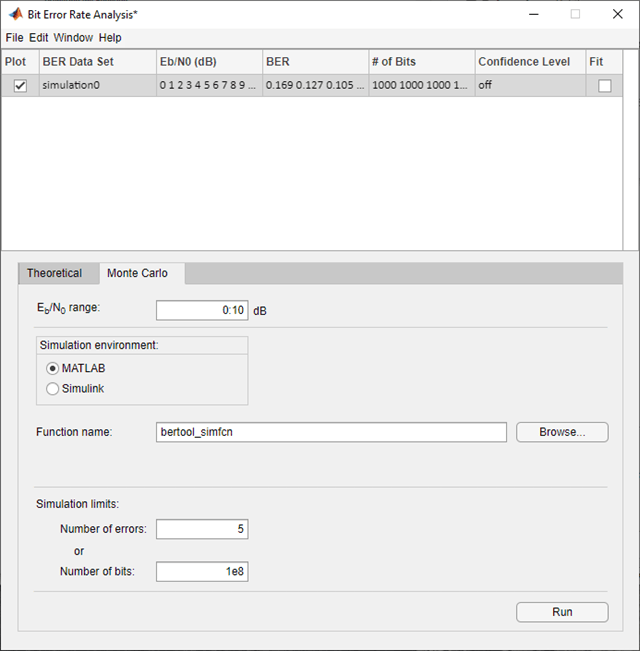Click the BER Data Set column header
Image resolution: width=640 pixels, height=651 pixels.
(x=98, y=62)
